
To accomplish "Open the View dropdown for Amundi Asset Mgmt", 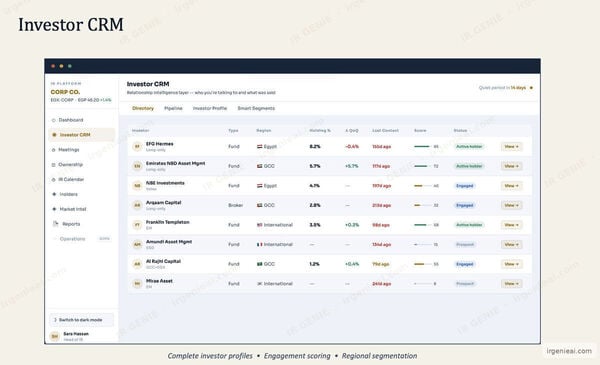I will point(511,244).
